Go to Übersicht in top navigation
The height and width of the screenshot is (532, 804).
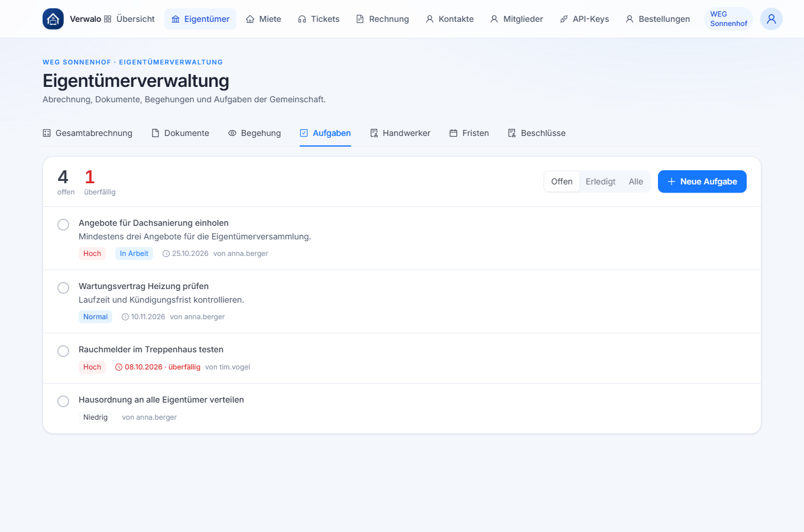click(129, 19)
